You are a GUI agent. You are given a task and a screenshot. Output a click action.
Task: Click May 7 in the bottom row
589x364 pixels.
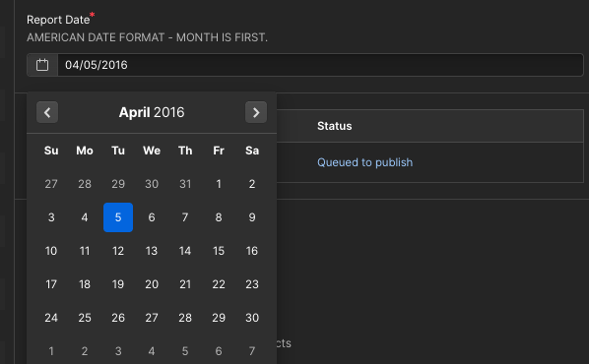coord(252,351)
